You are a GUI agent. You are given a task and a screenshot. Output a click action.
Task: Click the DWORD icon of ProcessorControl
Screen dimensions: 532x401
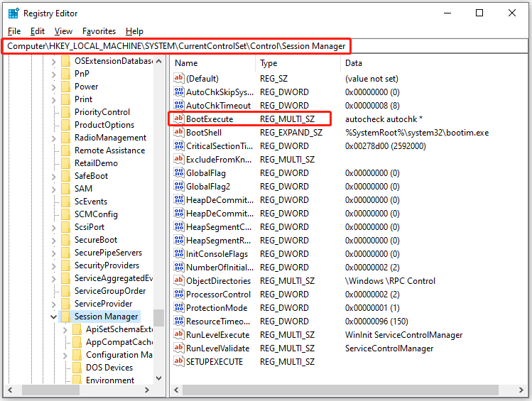(179, 295)
